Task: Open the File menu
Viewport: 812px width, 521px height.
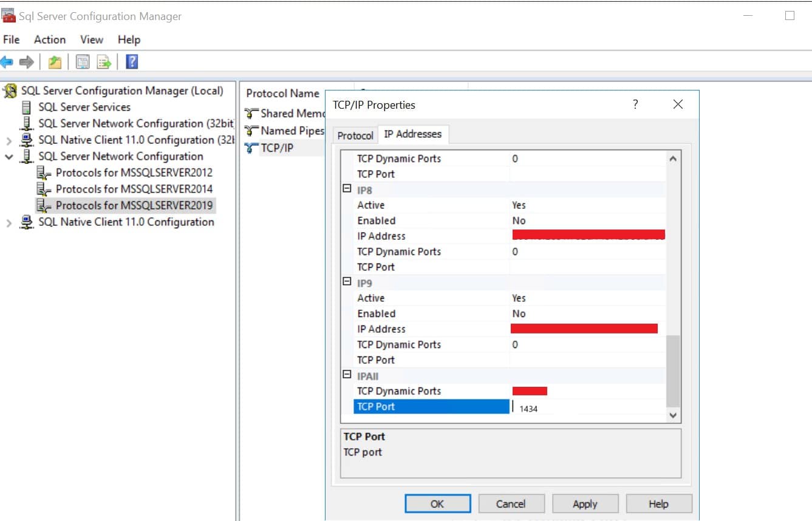Action: tap(11, 39)
